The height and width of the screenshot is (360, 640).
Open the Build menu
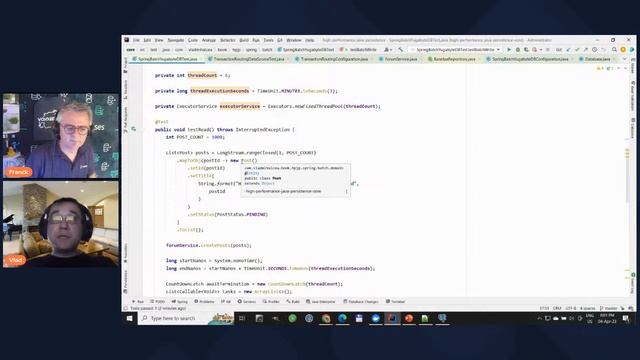coord(244,40)
